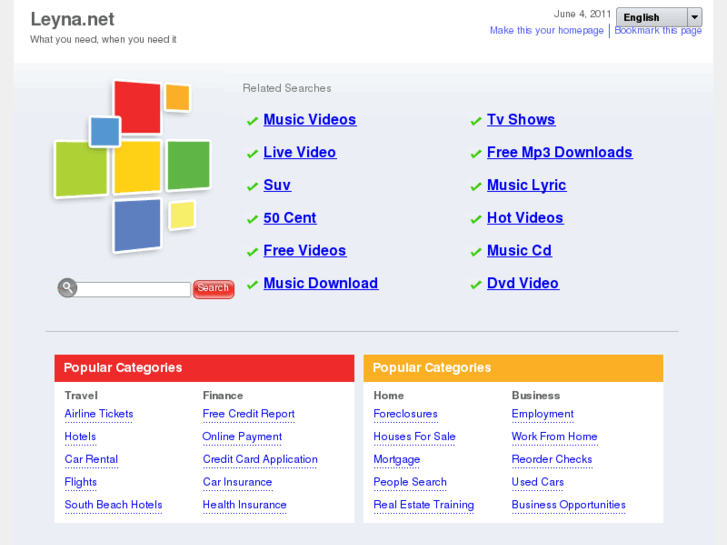Screen dimensions: 727x545
Task: Go to Leyna.net site title
Action: [72, 19]
